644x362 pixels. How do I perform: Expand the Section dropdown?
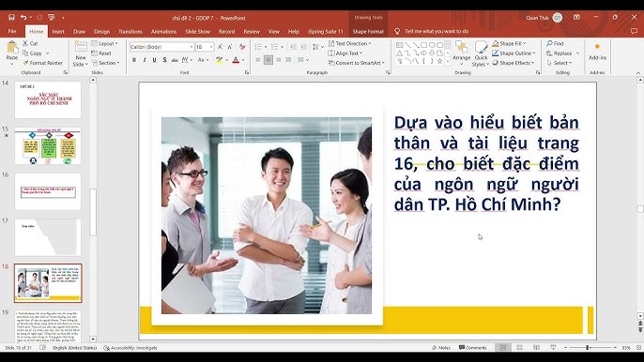coord(105,63)
